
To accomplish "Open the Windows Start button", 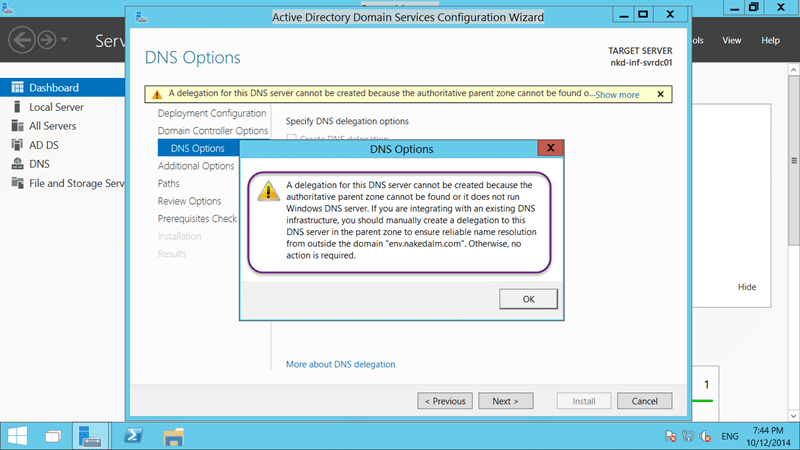I will click(x=17, y=436).
